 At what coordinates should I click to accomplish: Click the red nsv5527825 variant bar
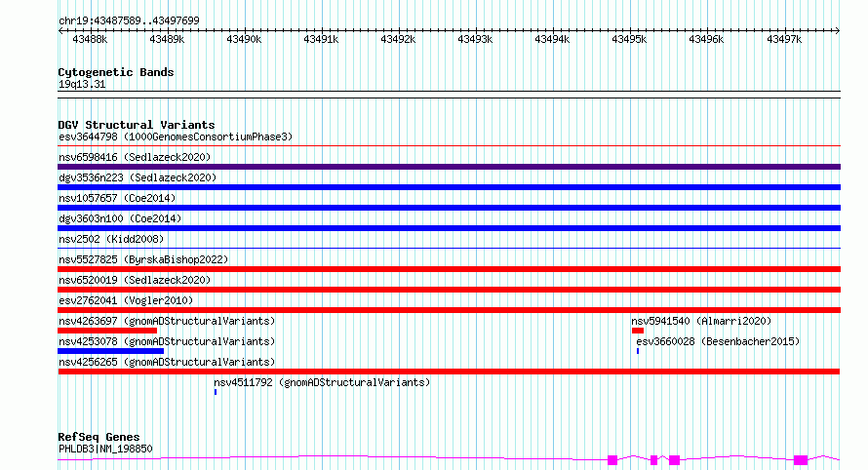[449, 269]
